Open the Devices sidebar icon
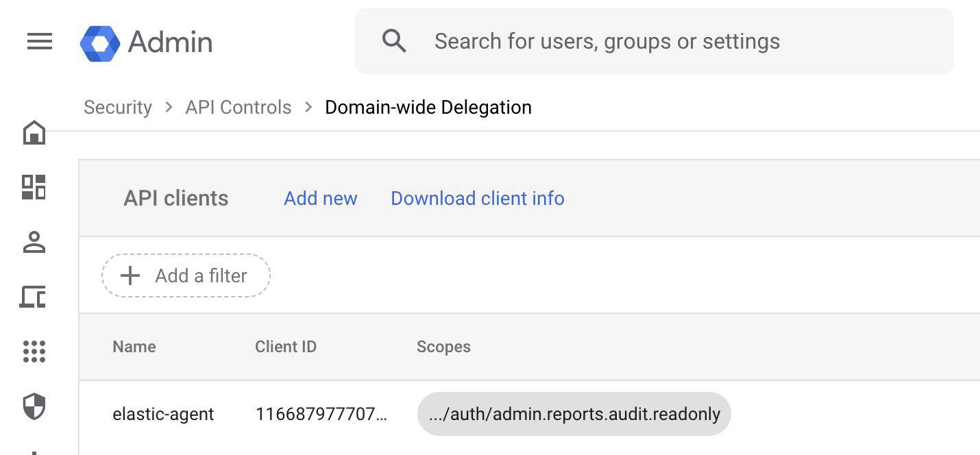This screenshot has height=455, width=980. tap(34, 297)
